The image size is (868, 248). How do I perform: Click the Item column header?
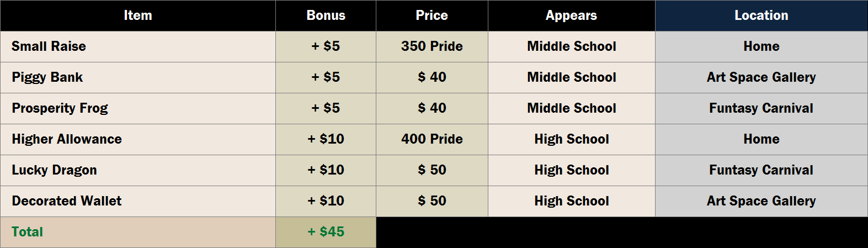coord(138,15)
